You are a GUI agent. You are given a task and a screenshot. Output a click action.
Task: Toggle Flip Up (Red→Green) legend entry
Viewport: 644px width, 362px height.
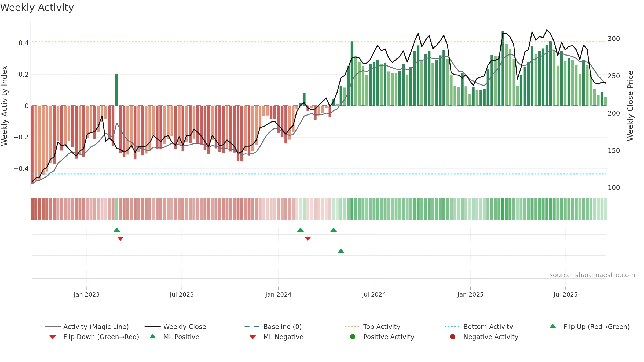590,327
